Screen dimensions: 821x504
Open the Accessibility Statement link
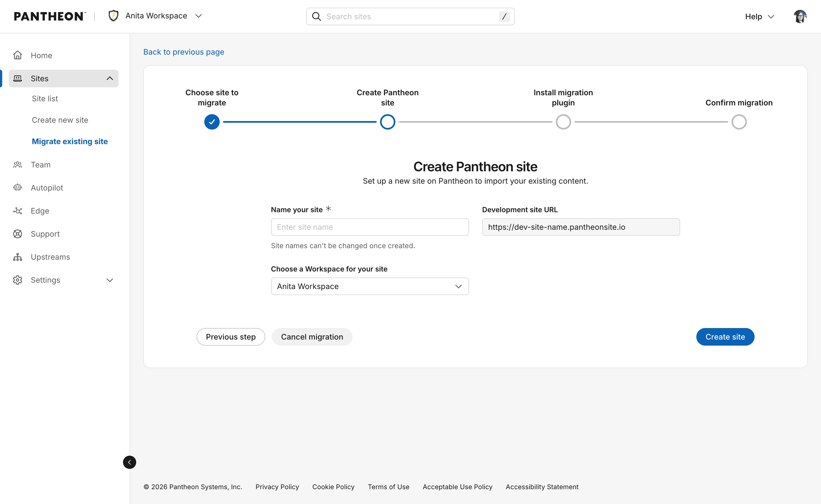coord(542,487)
